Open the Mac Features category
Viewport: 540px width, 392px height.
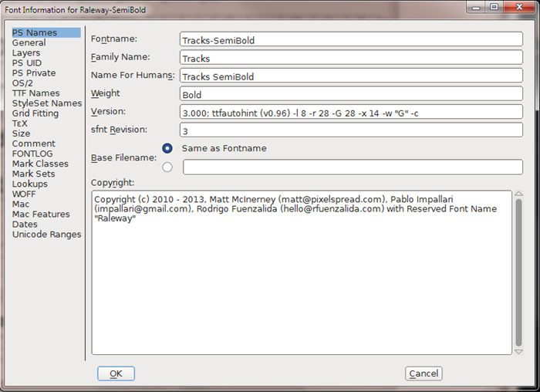point(41,215)
